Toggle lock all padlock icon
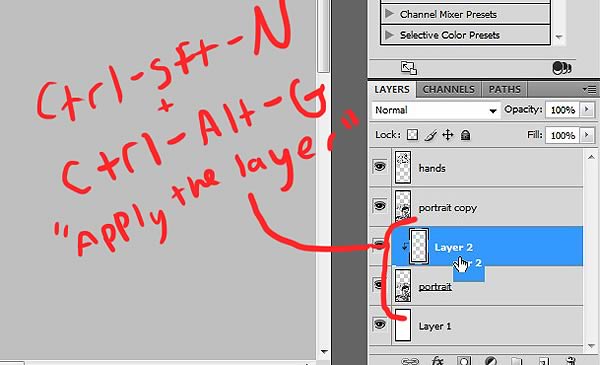Viewport: 600px width, 365px height. click(465, 135)
